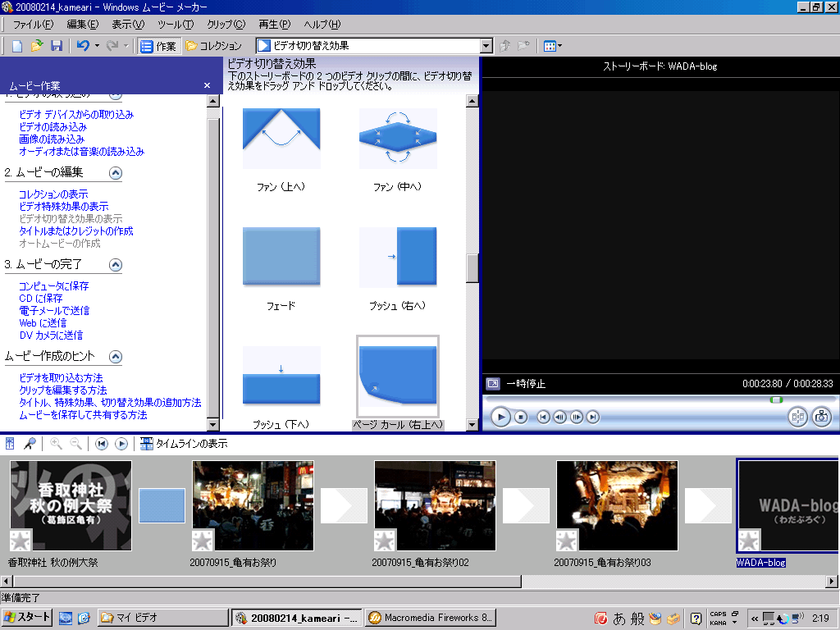Collapse the ムービー作成のヒント section

point(116,357)
